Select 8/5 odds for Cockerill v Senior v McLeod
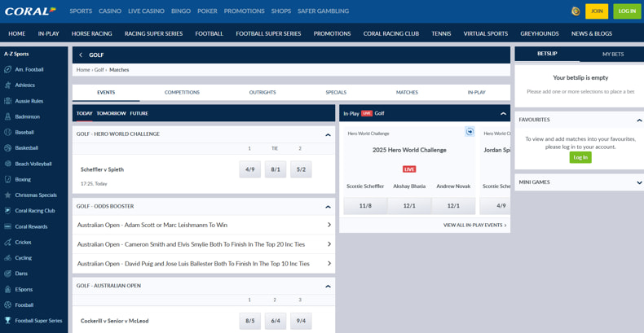 tap(250, 321)
